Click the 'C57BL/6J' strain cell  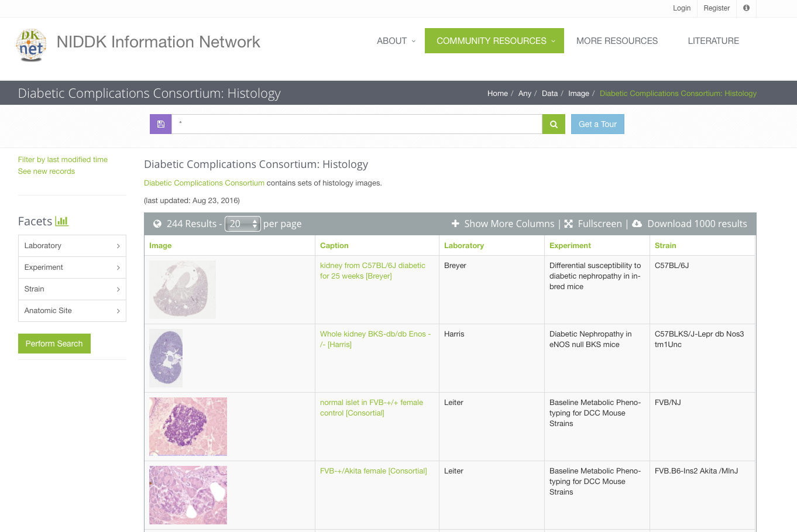click(672, 266)
